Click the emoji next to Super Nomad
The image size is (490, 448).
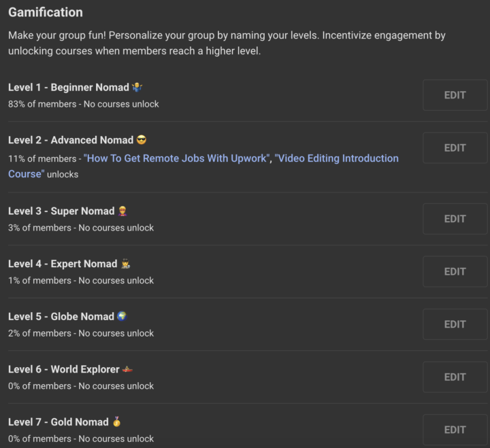pyautogui.click(x=123, y=211)
